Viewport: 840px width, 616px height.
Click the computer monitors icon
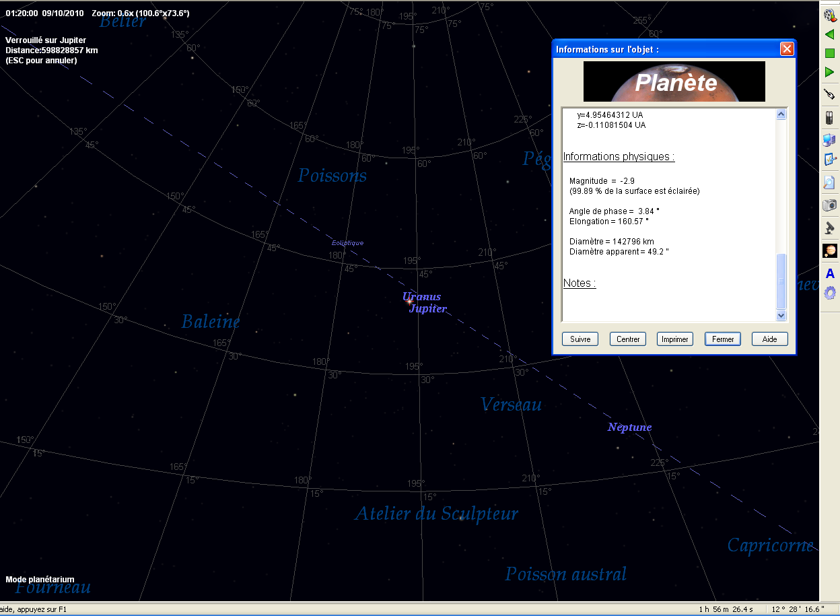click(x=829, y=139)
